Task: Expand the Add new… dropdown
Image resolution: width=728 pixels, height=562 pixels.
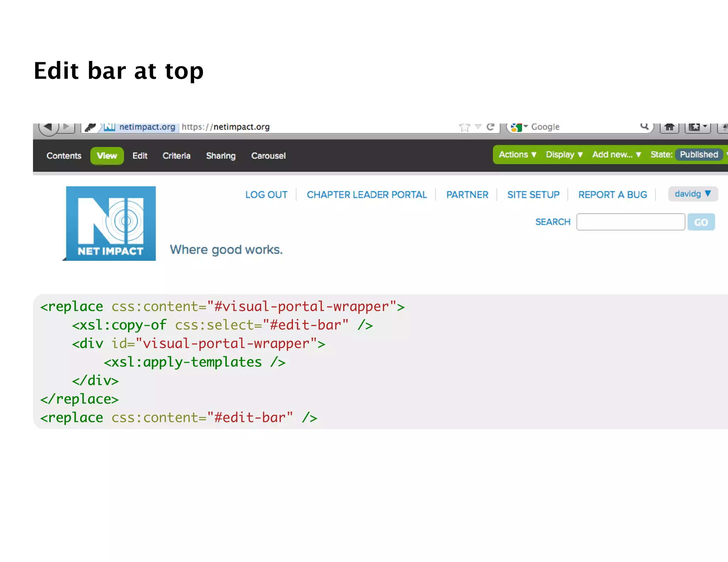Action: pos(616,155)
